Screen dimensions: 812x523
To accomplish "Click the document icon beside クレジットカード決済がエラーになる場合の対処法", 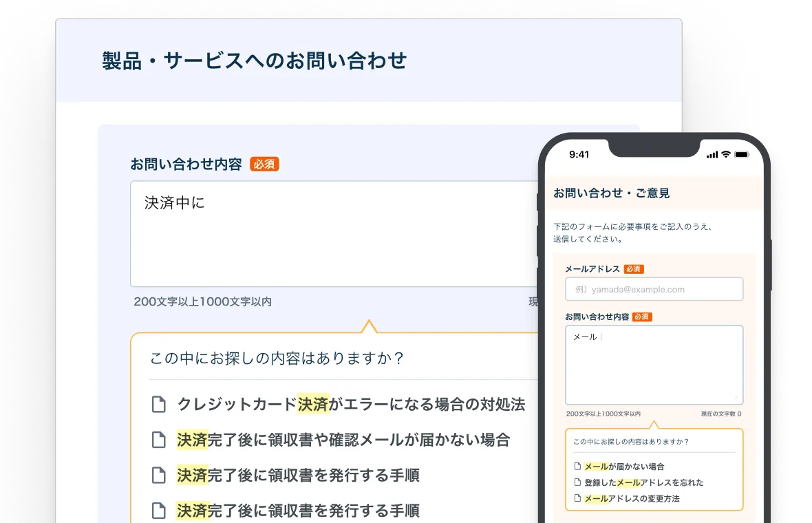I will [x=159, y=405].
